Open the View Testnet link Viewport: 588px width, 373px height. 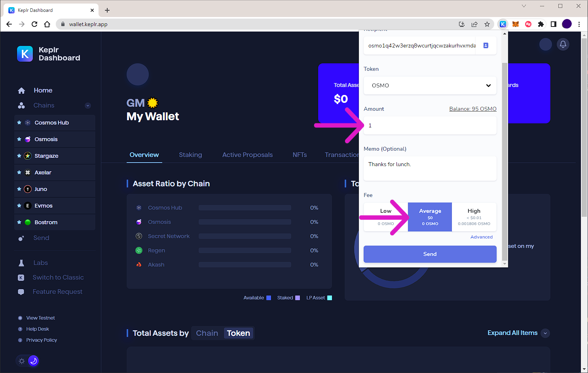(40, 318)
